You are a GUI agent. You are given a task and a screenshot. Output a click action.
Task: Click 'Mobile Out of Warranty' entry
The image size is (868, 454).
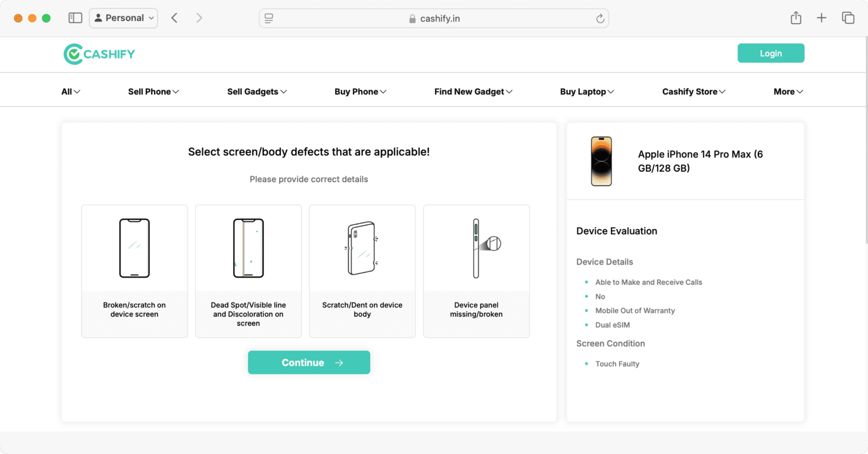pyautogui.click(x=635, y=310)
